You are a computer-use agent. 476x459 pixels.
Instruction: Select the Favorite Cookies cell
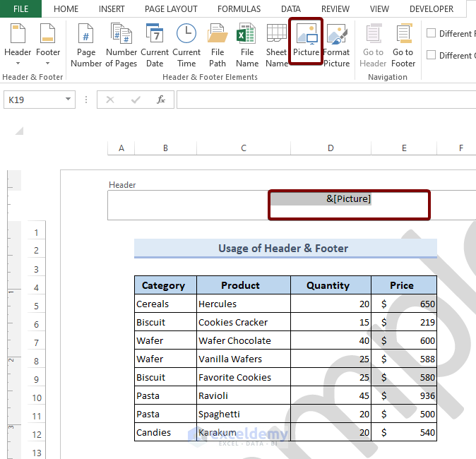[244, 377]
